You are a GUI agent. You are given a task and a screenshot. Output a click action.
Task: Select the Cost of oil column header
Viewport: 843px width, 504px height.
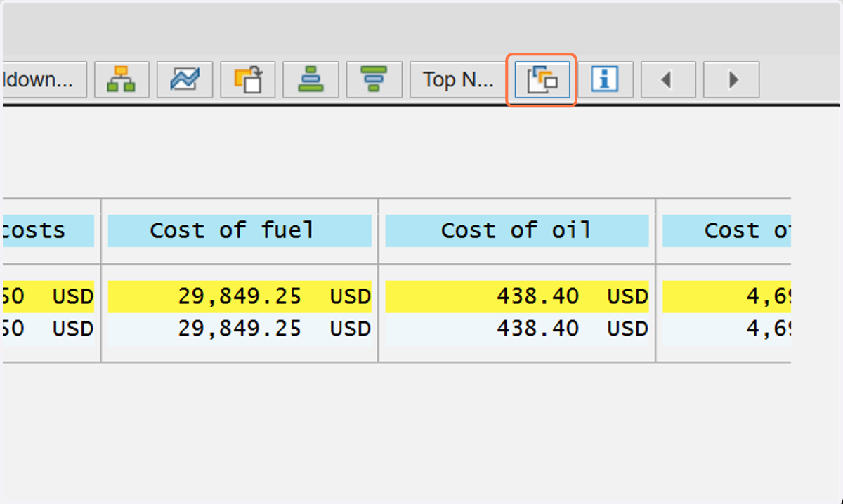pos(517,231)
